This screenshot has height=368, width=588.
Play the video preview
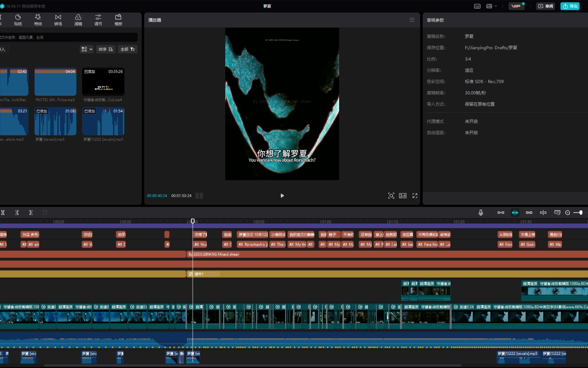pyautogui.click(x=282, y=195)
